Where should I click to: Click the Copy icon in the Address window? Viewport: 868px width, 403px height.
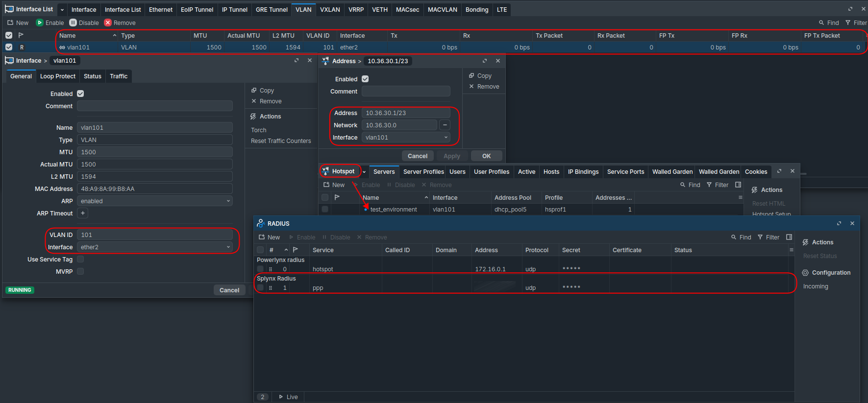(x=471, y=76)
